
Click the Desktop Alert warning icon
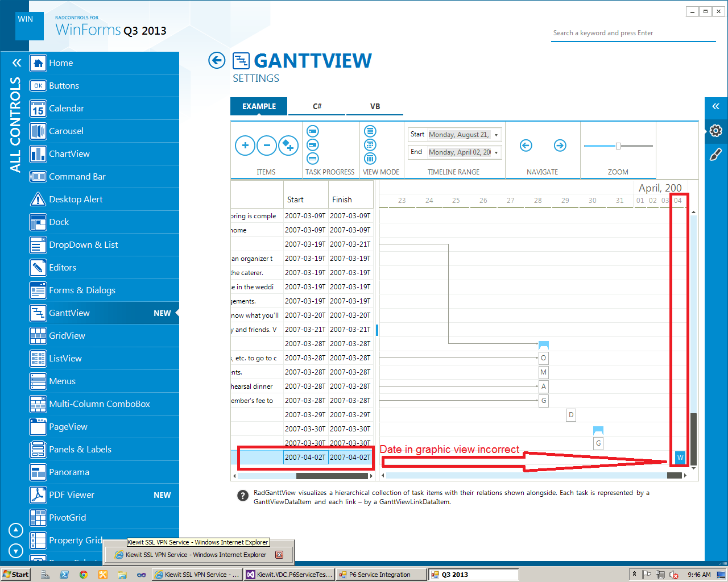click(38, 199)
